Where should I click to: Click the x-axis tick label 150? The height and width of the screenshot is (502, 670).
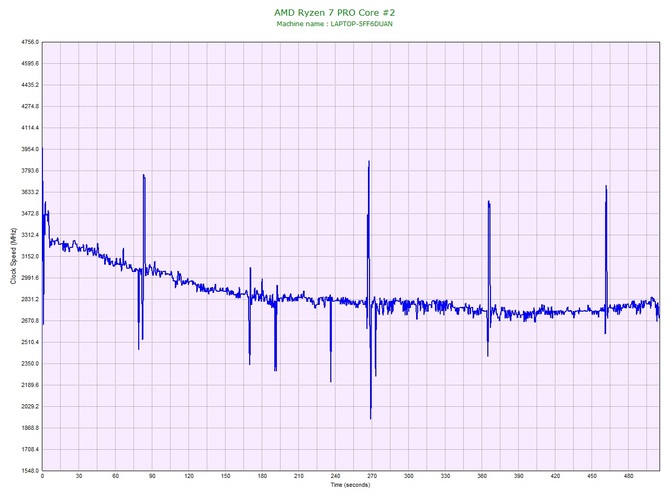coord(226,476)
